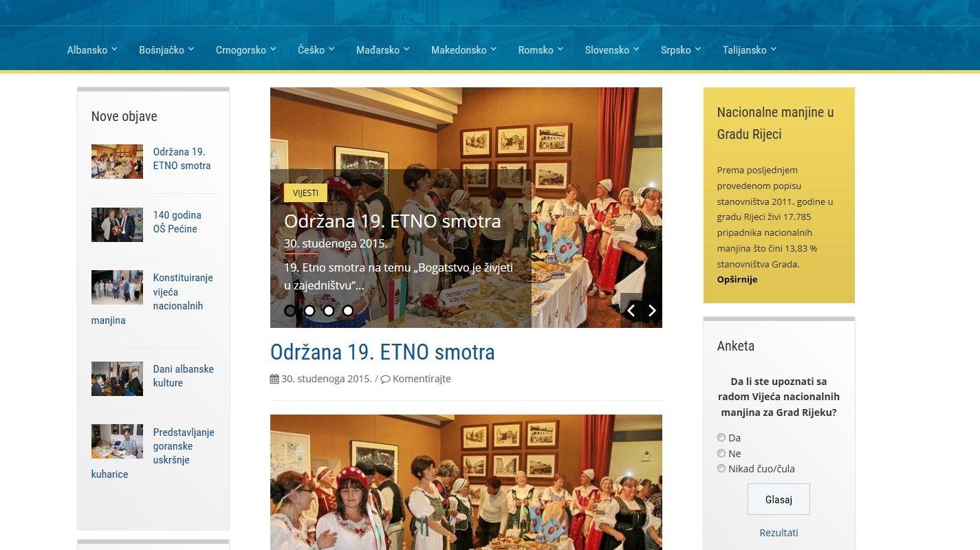Click the comment bubble icon by Komentirajte

coord(385,379)
